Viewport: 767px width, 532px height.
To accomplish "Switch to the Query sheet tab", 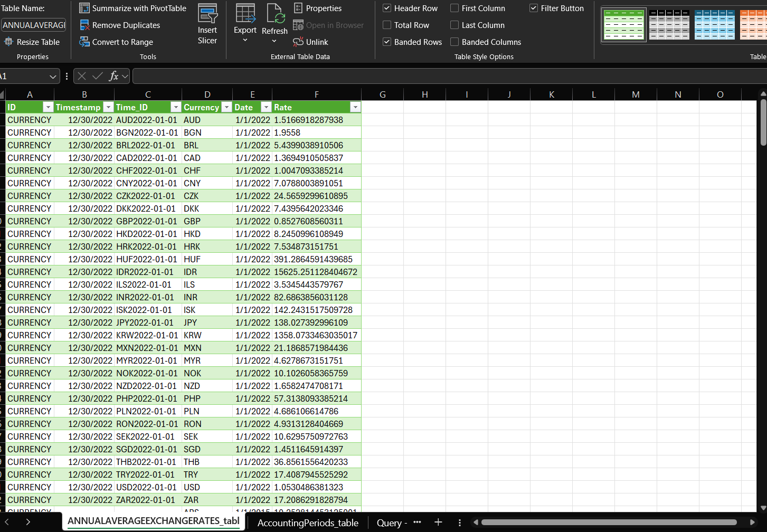I will tap(392, 523).
